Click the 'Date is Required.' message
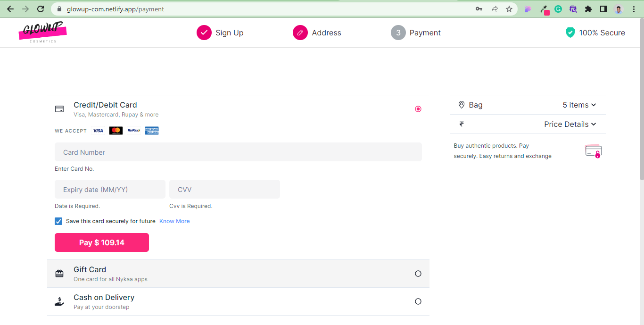The image size is (644, 325). 77,206
